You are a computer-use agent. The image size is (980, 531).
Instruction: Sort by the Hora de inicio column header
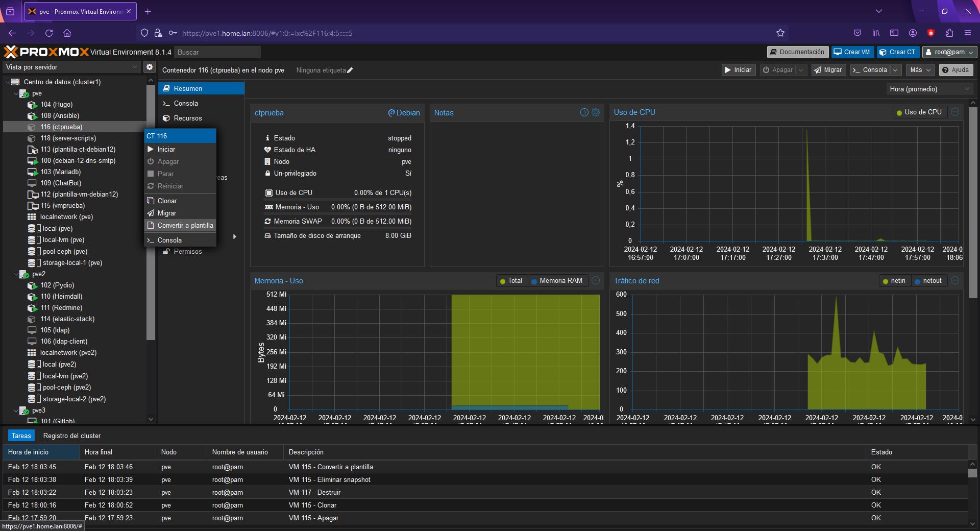pyautogui.click(x=41, y=452)
